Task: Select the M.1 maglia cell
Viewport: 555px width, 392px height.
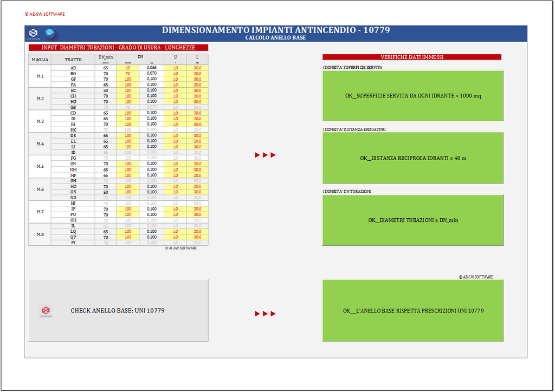Action: [x=40, y=76]
